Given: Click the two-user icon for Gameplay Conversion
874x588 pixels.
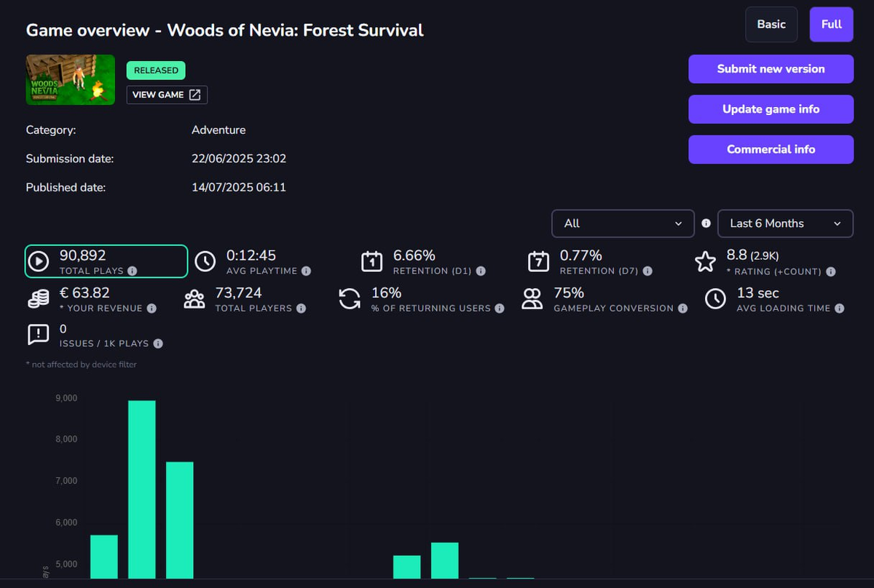Looking at the screenshot, I should [x=532, y=299].
